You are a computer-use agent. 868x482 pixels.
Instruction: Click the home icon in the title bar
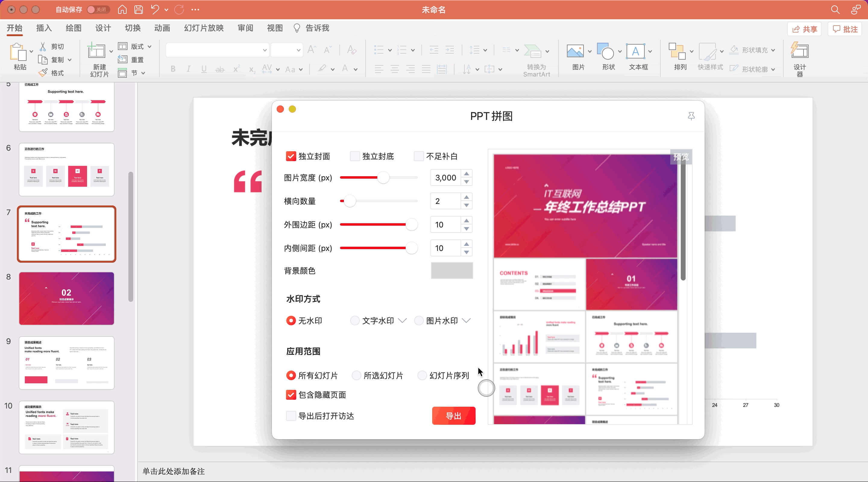122,9
